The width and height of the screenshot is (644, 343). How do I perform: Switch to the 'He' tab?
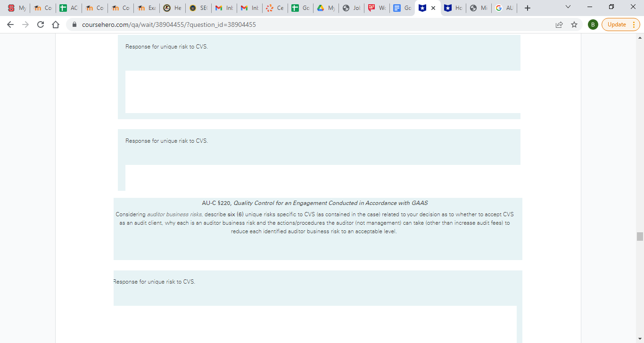click(172, 8)
